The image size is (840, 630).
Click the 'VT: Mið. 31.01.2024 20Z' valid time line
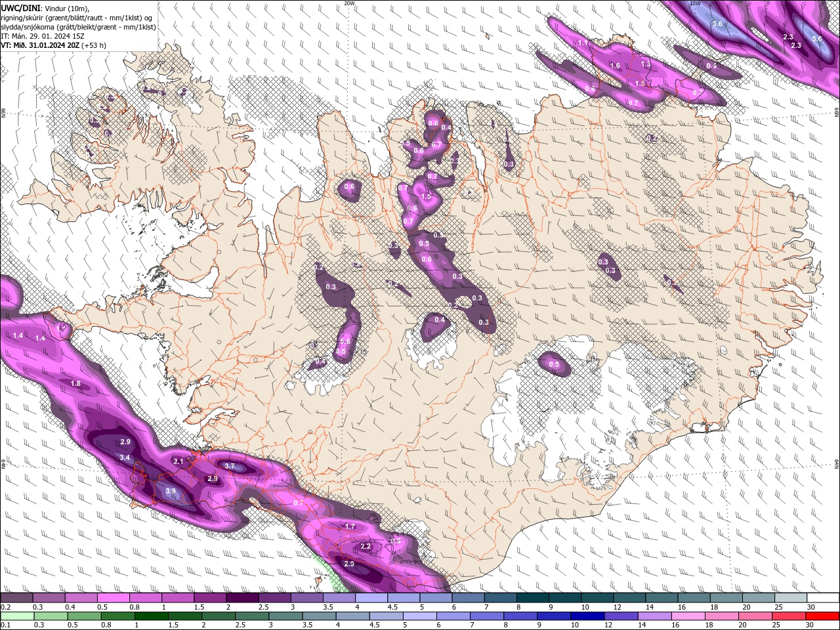(x=54, y=45)
